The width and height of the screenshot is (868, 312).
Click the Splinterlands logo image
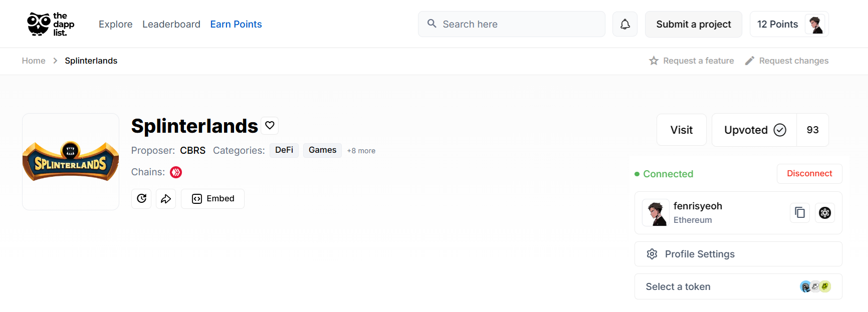point(71,162)
